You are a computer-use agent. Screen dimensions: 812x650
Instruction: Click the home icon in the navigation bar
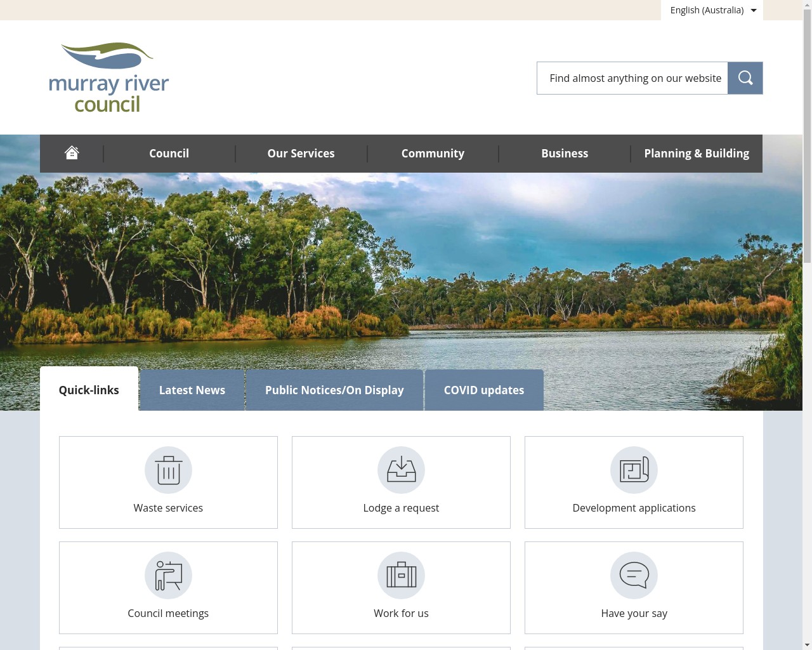[72, 153]
